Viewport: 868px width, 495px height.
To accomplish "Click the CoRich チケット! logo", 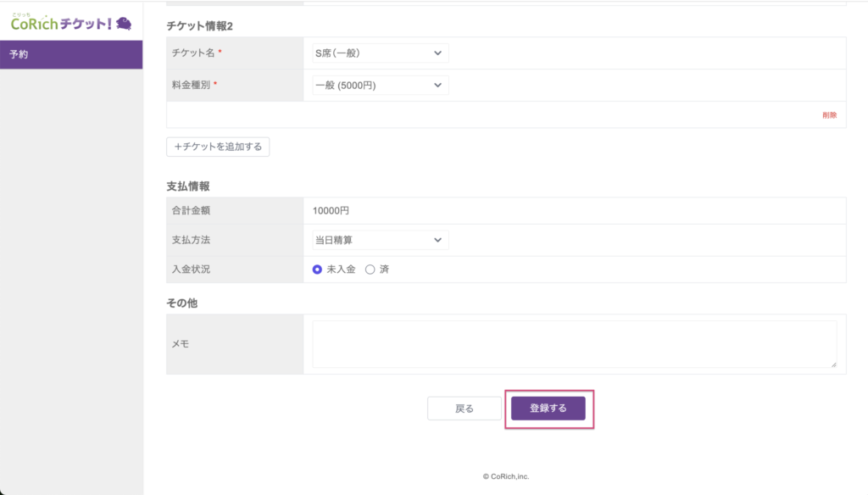I will click(61, 24).
